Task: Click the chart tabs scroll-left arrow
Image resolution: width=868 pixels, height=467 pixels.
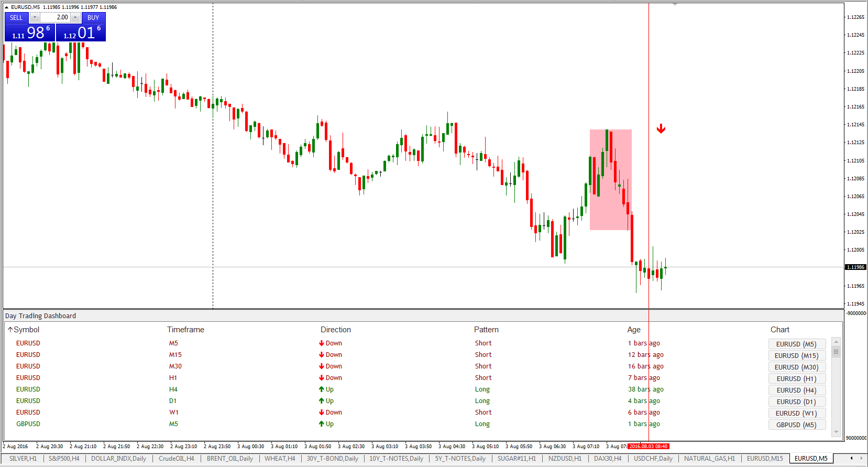Action: (852, 459)
